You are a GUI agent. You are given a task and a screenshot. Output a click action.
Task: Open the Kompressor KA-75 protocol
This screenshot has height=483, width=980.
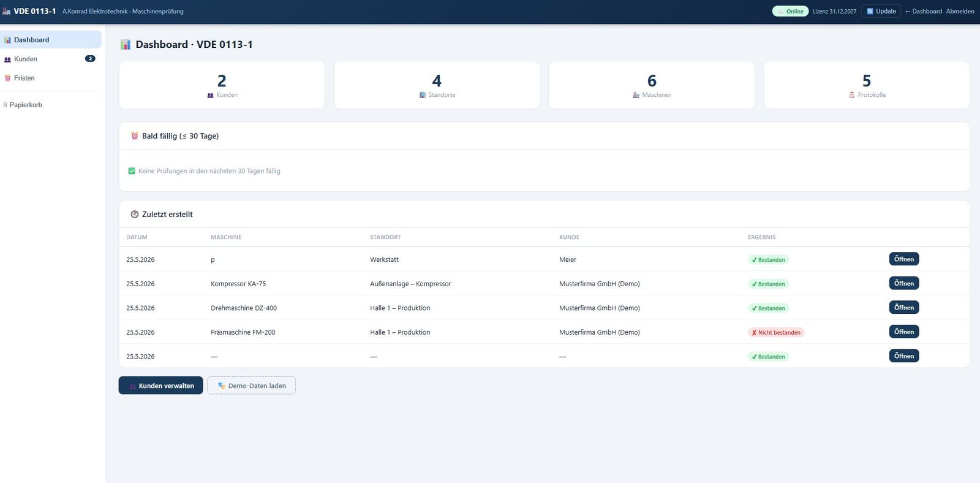coord(904,283)
